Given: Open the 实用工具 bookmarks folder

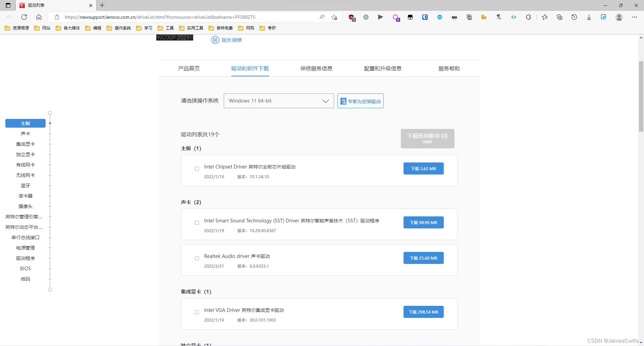Looking at the screenshot, I should pos(191,28).
